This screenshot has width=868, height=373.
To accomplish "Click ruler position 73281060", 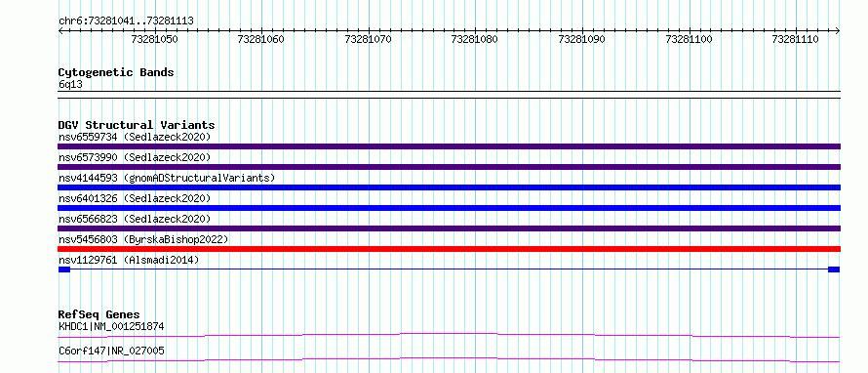I will point(260,39).
